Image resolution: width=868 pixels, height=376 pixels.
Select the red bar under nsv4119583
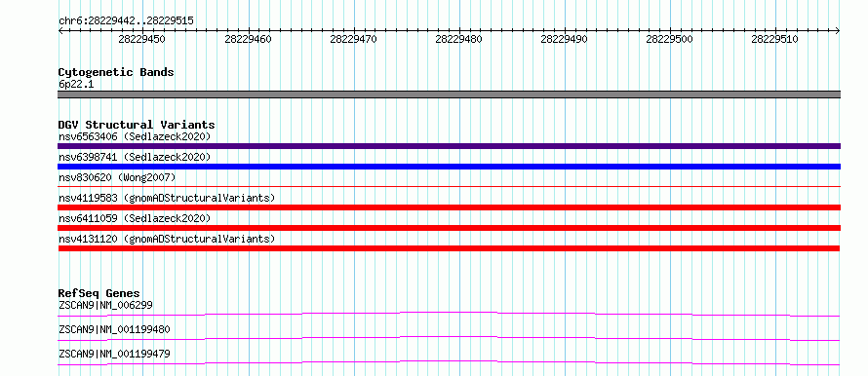tap(449, 207)
